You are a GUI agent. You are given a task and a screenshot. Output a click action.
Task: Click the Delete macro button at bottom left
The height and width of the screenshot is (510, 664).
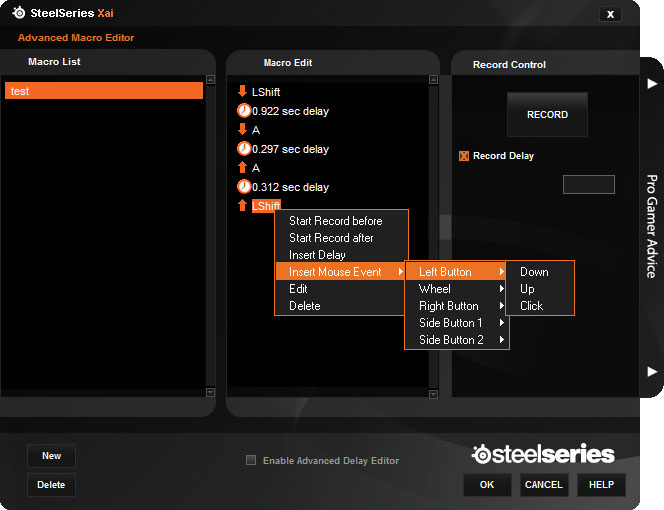[x=51, y=485]
